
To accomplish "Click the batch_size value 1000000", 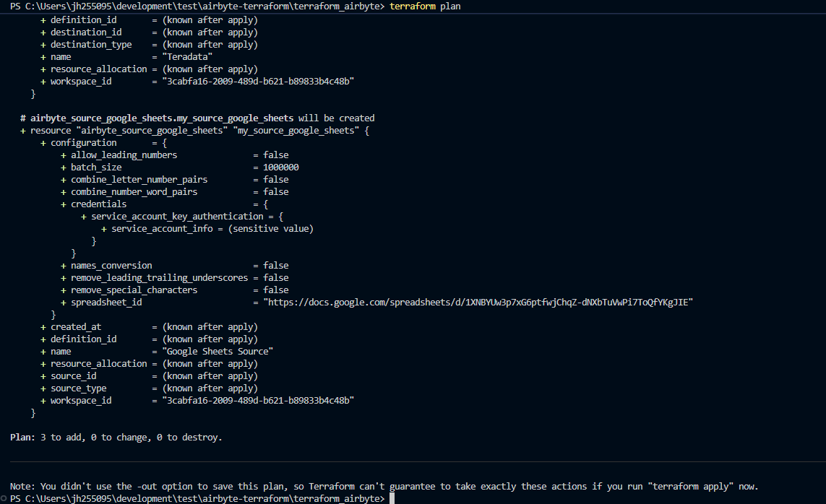I will point(281,168).
